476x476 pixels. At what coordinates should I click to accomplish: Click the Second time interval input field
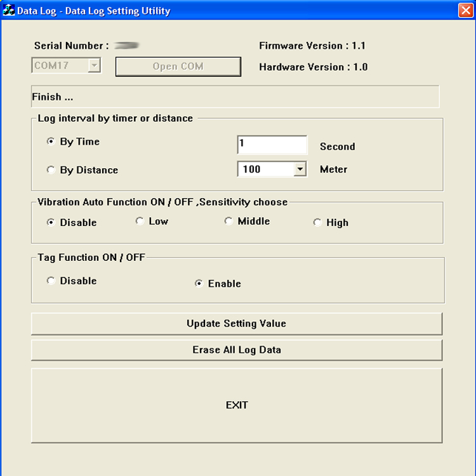[272, 145]
